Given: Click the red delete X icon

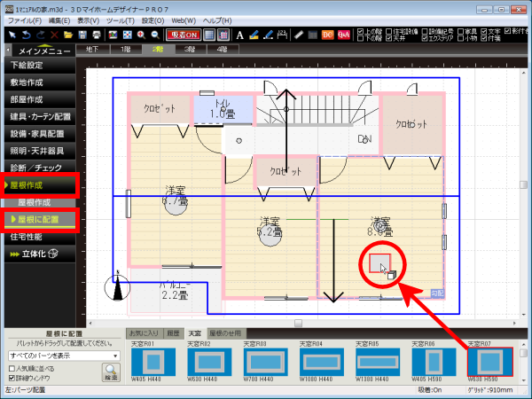Looking at the screenshot, I should (53, 35).
